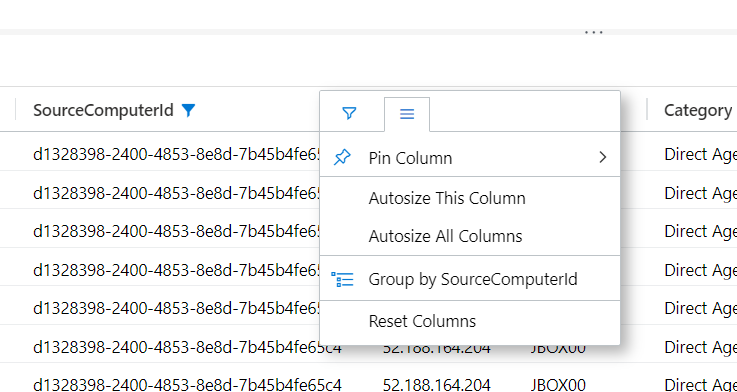Viewport: 737px width, 392px height.
Task: Click the group list icon in the menu
Action: (342, 280)
